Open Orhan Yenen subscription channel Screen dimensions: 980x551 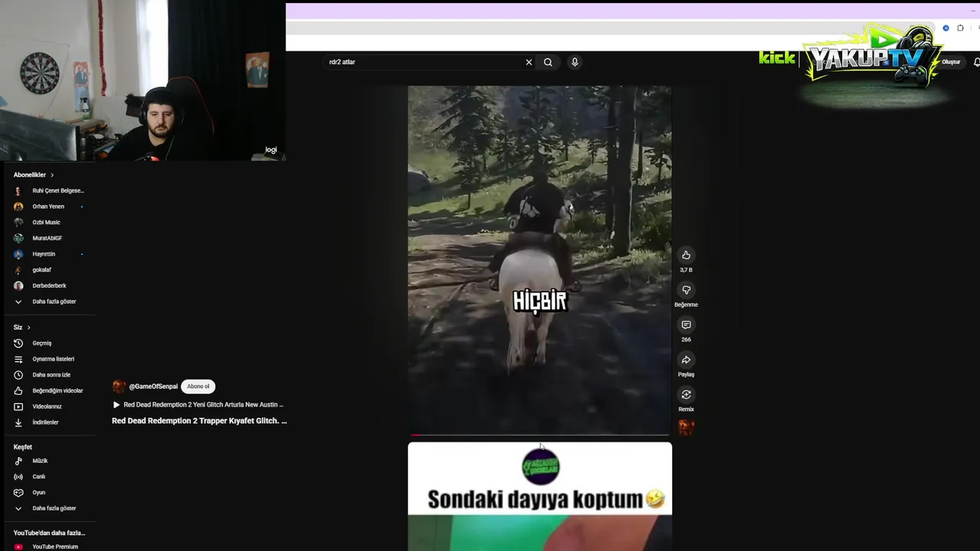coord(47,207)
